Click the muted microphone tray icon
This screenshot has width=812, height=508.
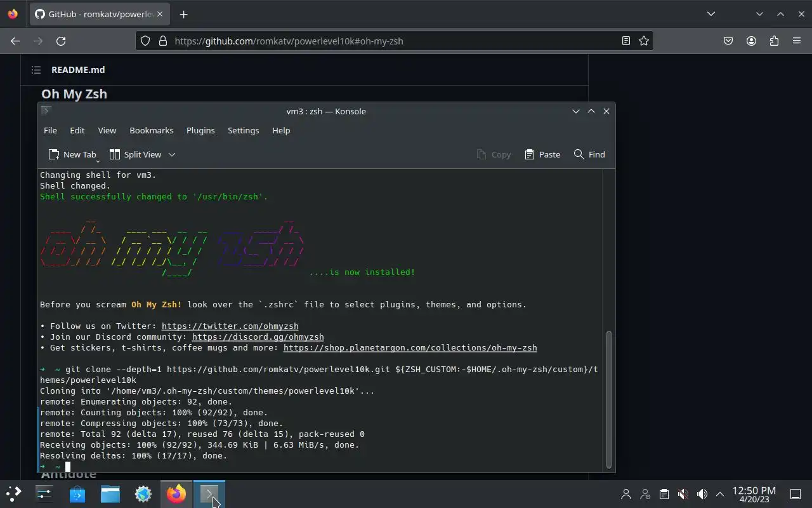click(683, 494)
